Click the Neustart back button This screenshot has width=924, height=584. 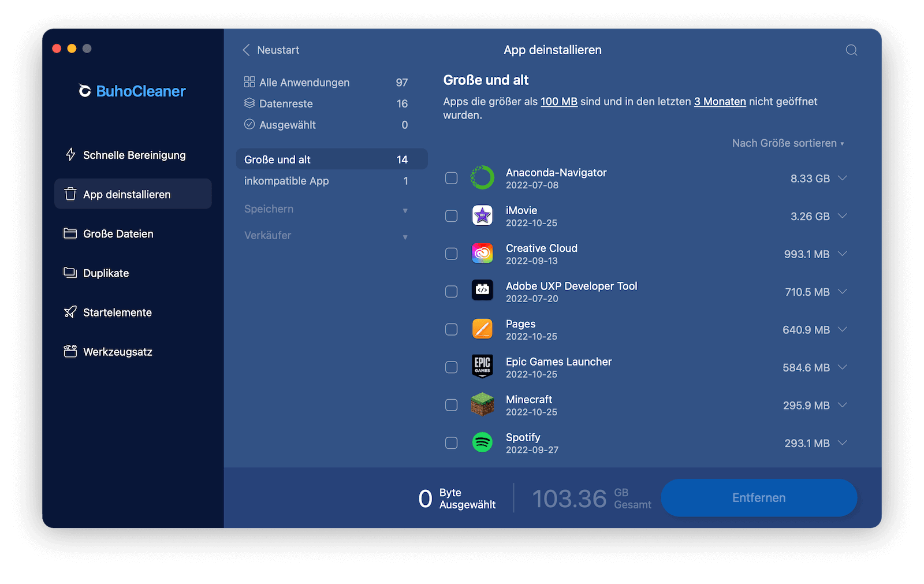click(271, 50)
